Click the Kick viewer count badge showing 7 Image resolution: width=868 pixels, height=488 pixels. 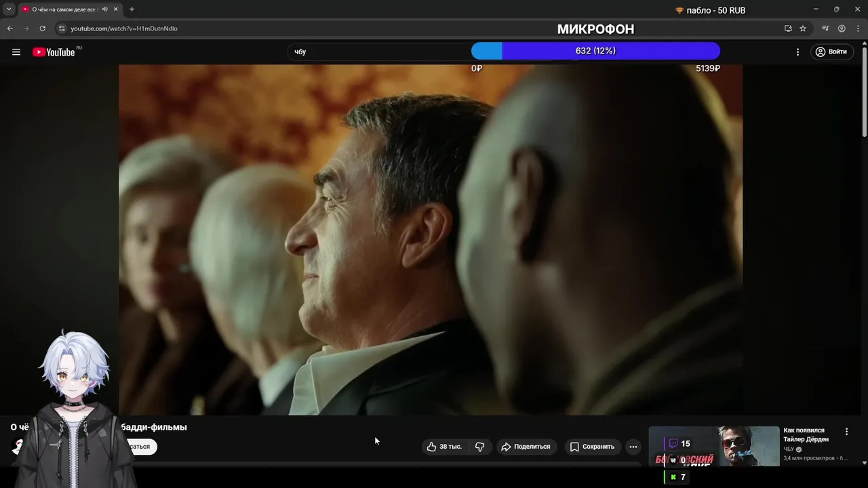tap(677, 477)
